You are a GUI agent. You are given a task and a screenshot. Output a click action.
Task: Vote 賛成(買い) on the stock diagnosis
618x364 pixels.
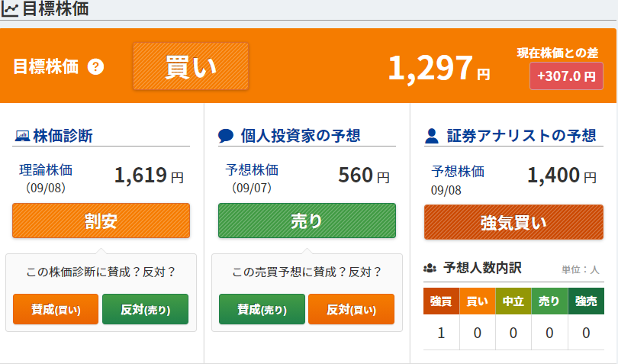(56, 309)
